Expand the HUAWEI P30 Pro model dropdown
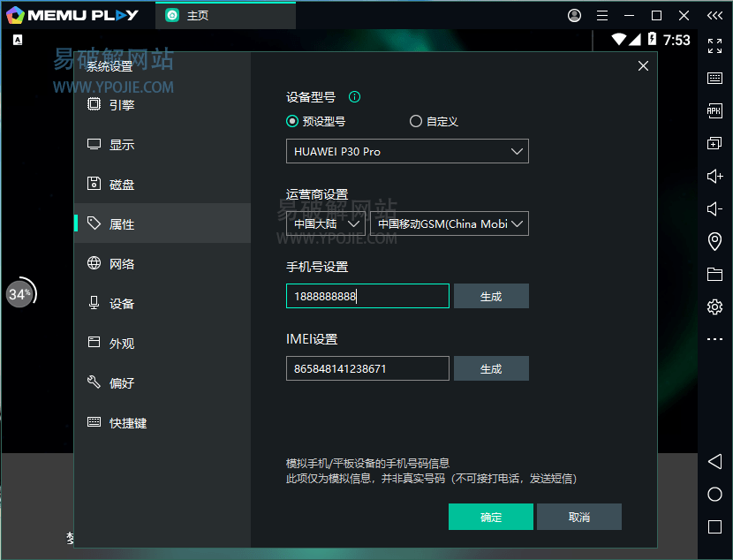Screen dimensions: 733x560 point(407,151)
